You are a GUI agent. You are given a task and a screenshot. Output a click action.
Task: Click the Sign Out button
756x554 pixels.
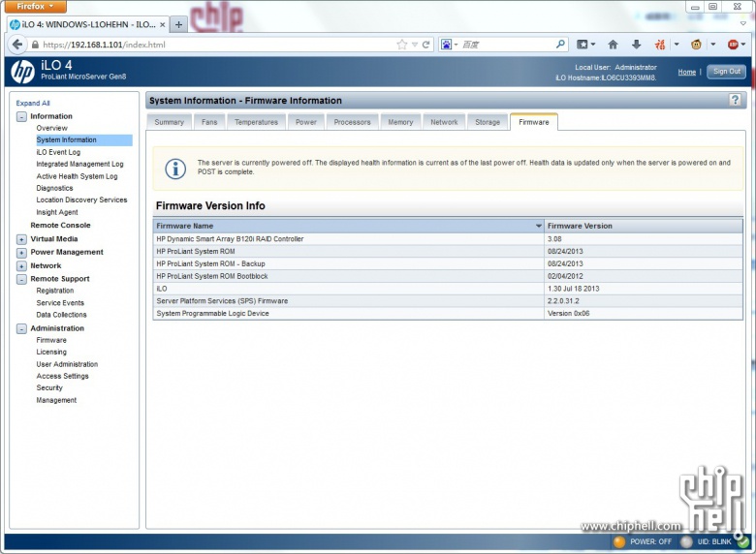click(x=727, y=72)
